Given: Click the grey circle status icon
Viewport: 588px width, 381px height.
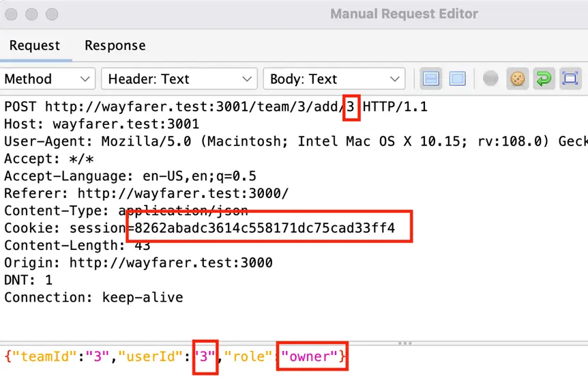Looking at the screenshot, I should (x=490, y=79).
